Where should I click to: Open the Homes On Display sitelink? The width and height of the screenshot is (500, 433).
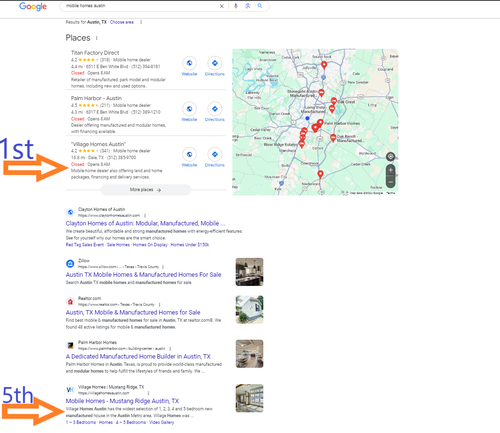click(150, 245)
